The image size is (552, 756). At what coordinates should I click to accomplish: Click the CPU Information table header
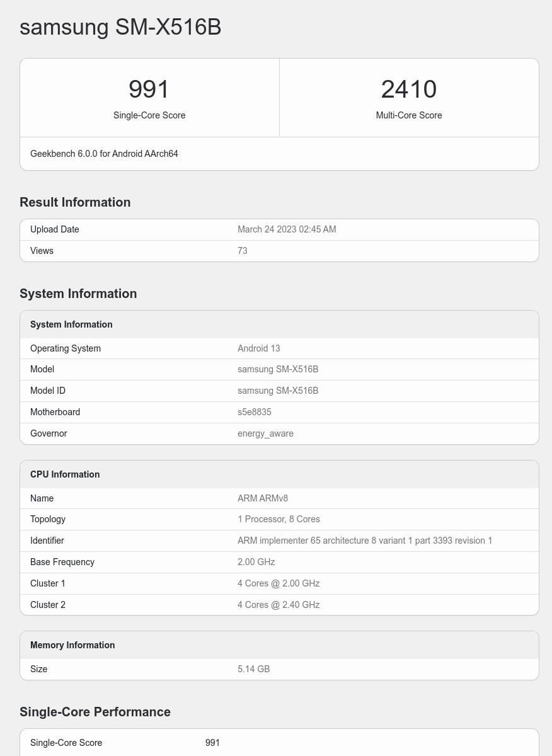[x=65, y=474]
